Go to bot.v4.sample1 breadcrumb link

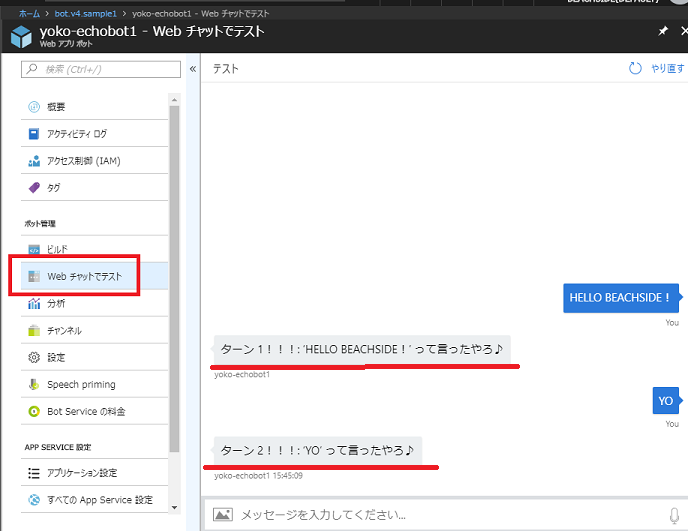(86, 14)
